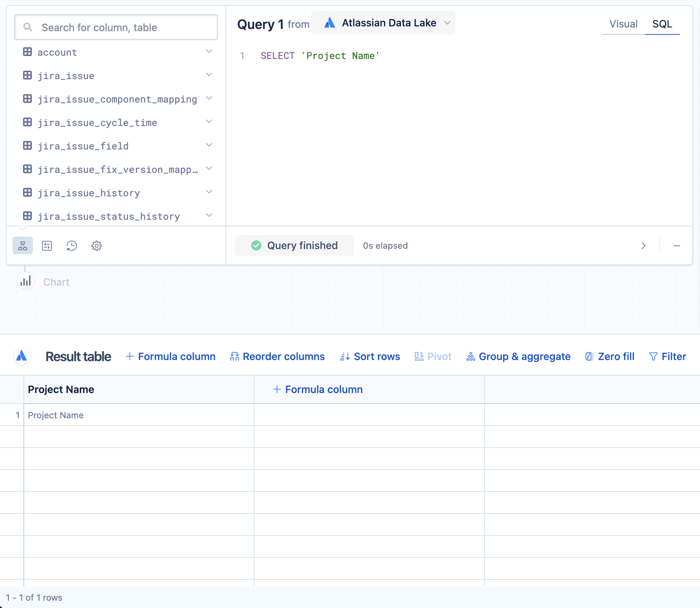This screenshot has width=700, height=608.
Task: Expand the account table columns
Action: [209, 51]
